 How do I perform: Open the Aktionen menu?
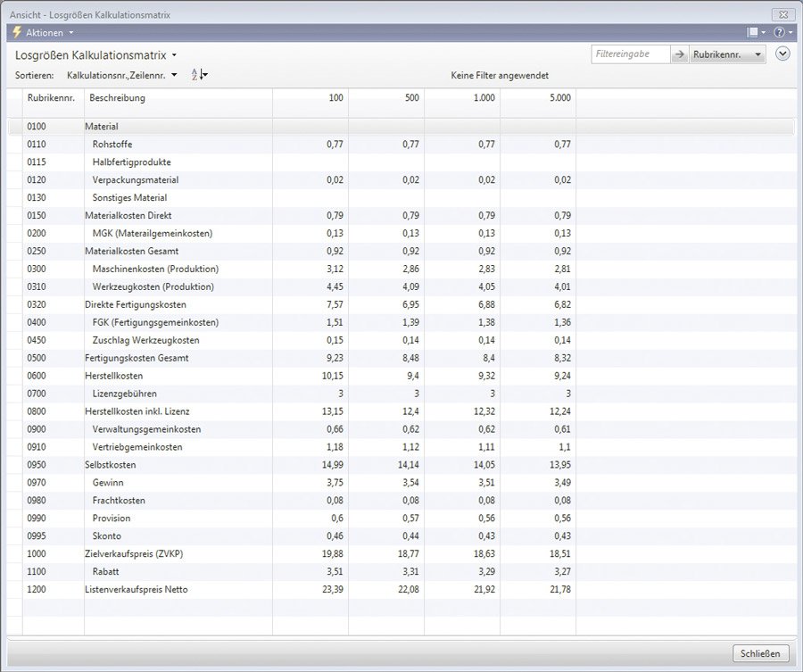(50, 32)
